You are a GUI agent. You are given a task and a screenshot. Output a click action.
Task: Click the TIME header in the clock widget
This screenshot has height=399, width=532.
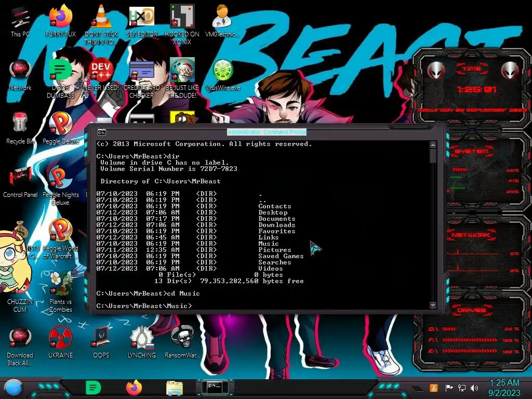472,69
